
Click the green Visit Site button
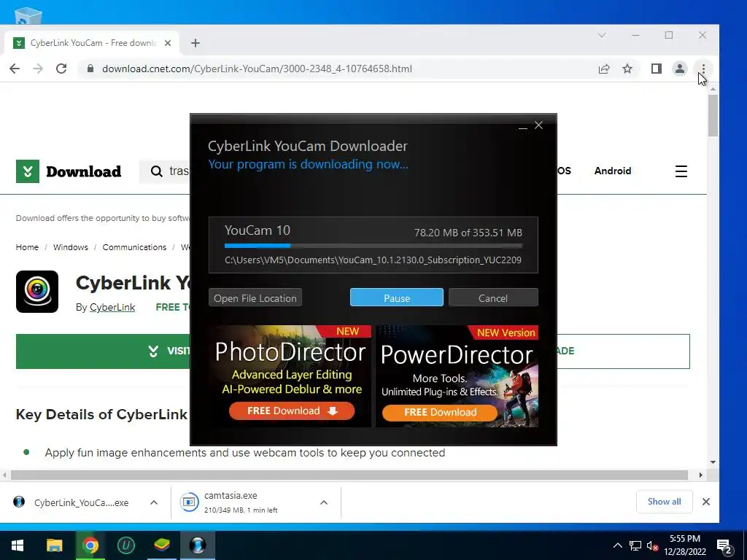(x=103, y=351)
